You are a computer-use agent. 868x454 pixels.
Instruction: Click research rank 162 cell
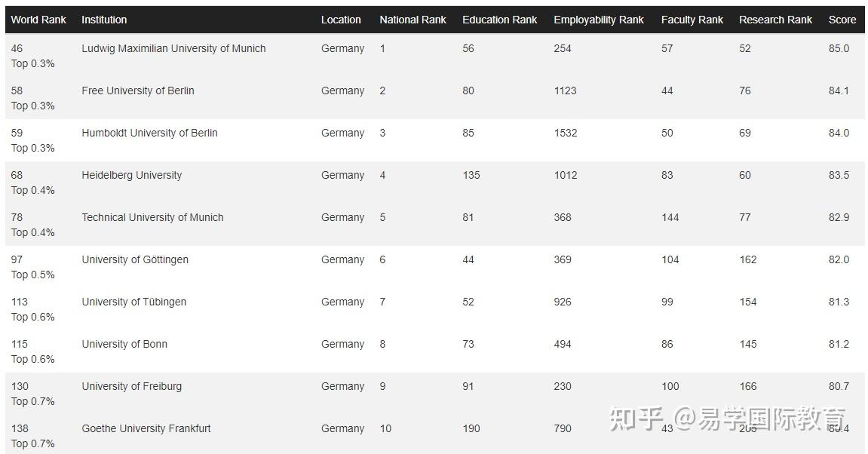748,259
